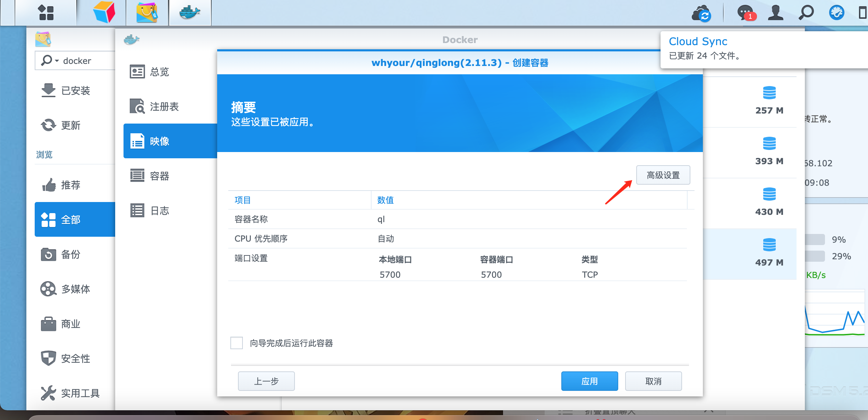Toggle 'Run container after wizard' checkbox
This screenshot has height=420, width=868.
tap(236, 343)
